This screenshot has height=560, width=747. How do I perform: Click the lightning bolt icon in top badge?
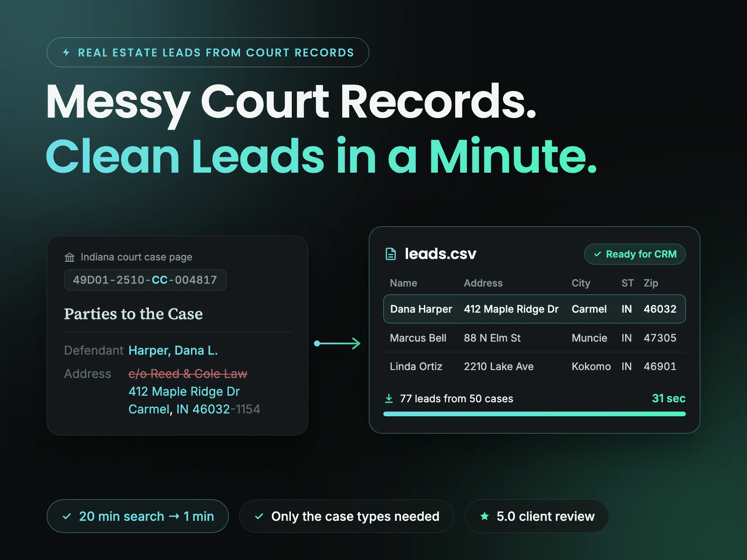point(66,52)
